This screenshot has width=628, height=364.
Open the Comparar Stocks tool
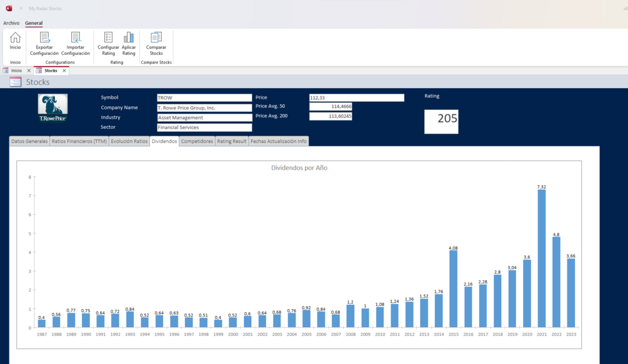click(x=156, y=44)
